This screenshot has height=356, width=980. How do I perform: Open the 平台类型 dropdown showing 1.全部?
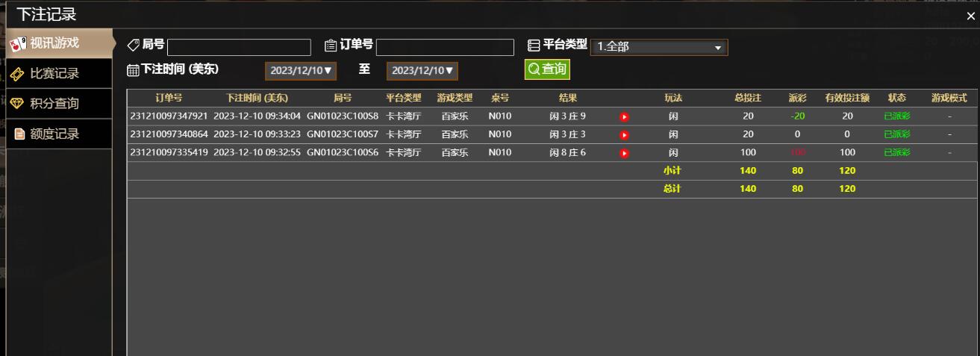click(658, 47)
